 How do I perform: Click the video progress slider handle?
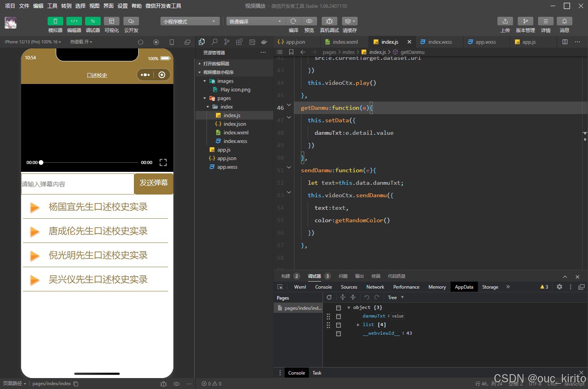[41, 162]
